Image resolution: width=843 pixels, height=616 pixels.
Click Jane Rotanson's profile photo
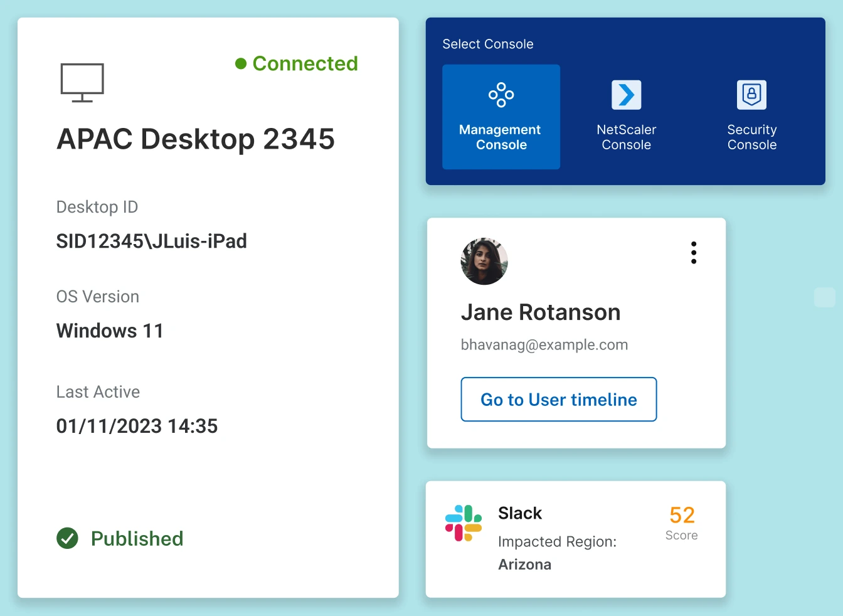484,261
